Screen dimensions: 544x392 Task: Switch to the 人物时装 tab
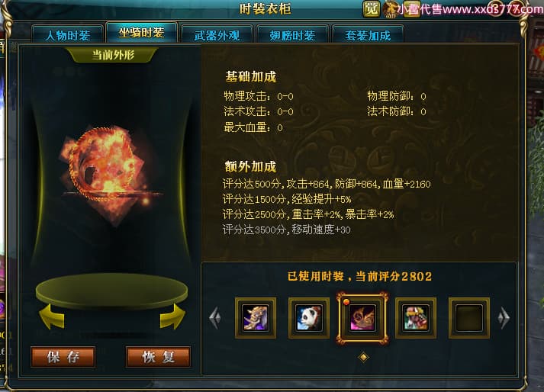tap(68, 34)
